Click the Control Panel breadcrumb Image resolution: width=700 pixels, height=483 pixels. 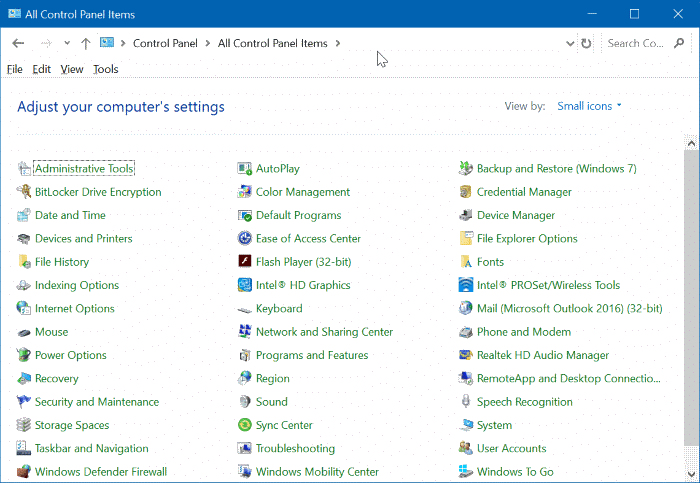coord(165,43)
